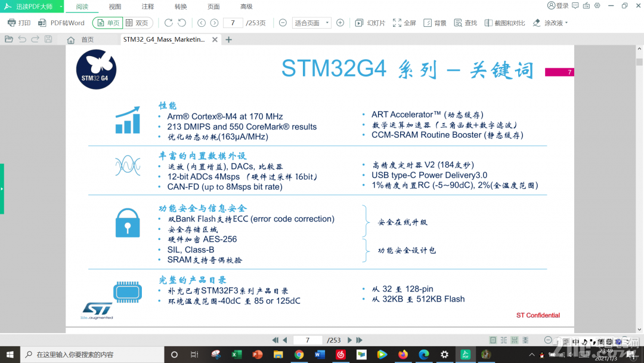The height and width of the screenshot is (363, 644).
Task: Start slideshow (幻灯片) mode
Action: pyautogui.click(x=370, y=23)
